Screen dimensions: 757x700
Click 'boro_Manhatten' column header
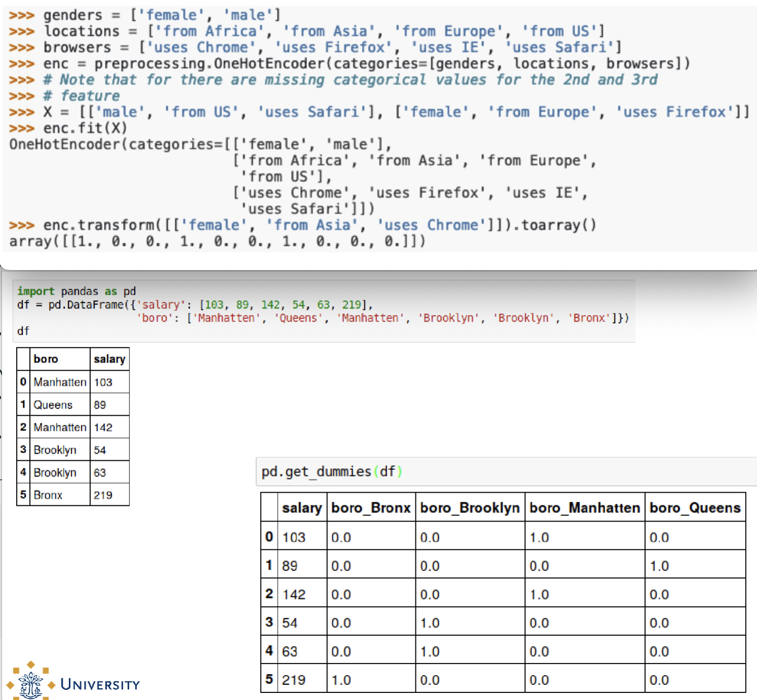[x=585, y=508]
